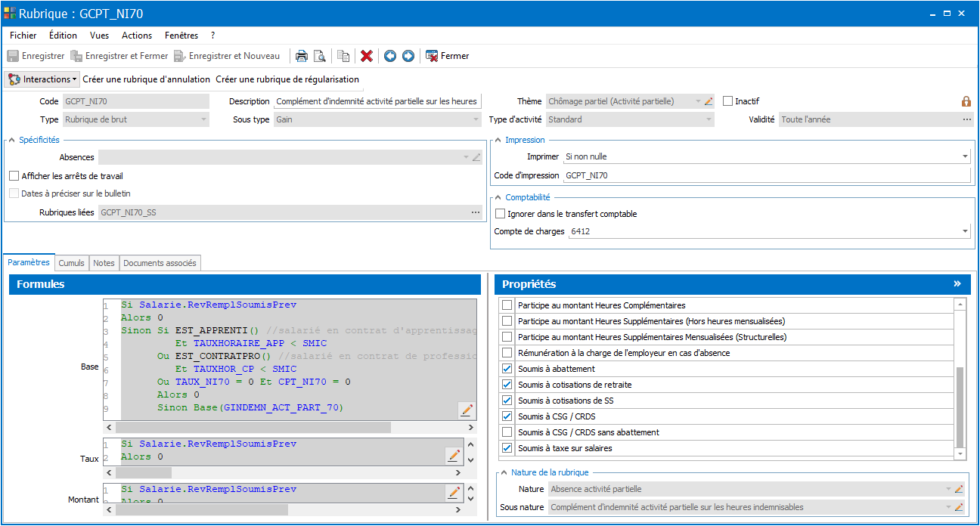Click Créer une rubrique d'annulation
The image size is (980, 526).
click(x=146, y=79)
